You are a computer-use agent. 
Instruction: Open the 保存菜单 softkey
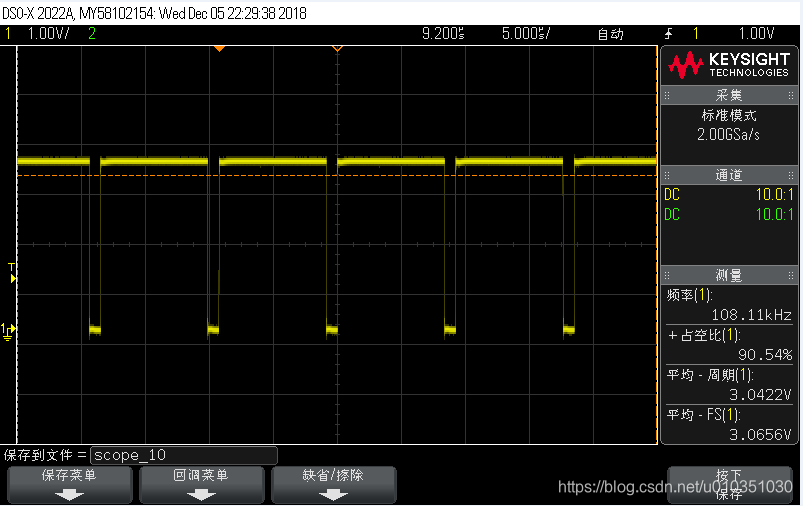[70, 484]
